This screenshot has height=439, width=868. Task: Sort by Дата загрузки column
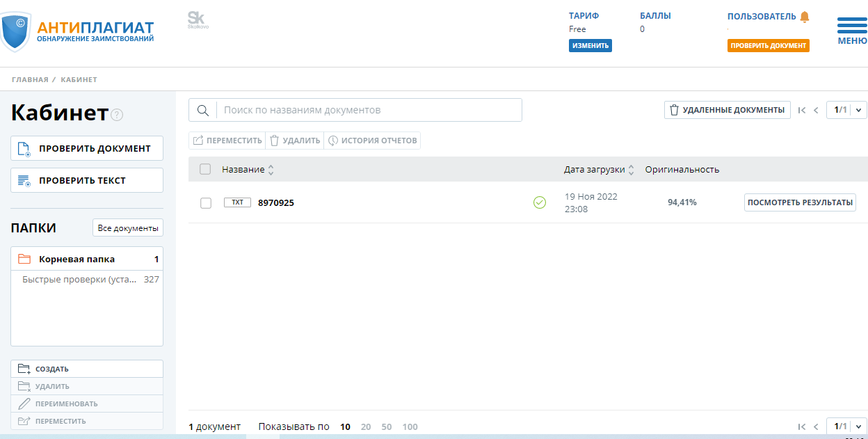click(632, 170)
